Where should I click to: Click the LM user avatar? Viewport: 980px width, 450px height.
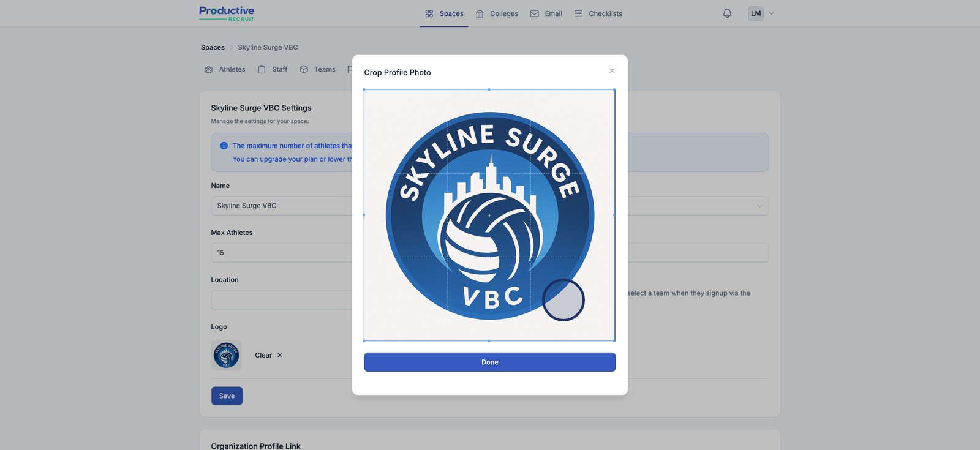pos(756,13)
